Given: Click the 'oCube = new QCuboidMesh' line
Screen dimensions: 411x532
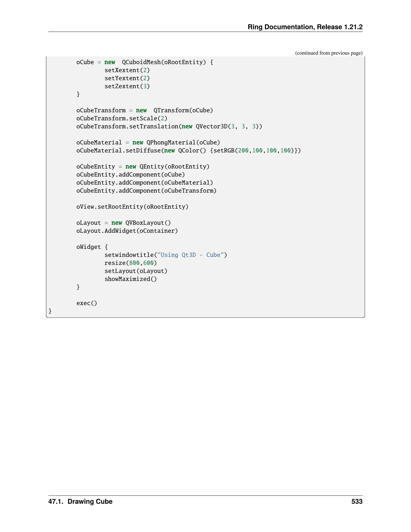Looking at the screenshot, I should (145, 62).
